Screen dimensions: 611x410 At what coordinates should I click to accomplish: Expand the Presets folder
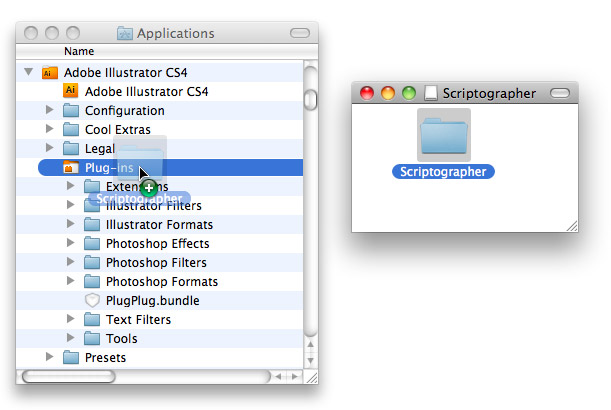(x=49, y=357)
